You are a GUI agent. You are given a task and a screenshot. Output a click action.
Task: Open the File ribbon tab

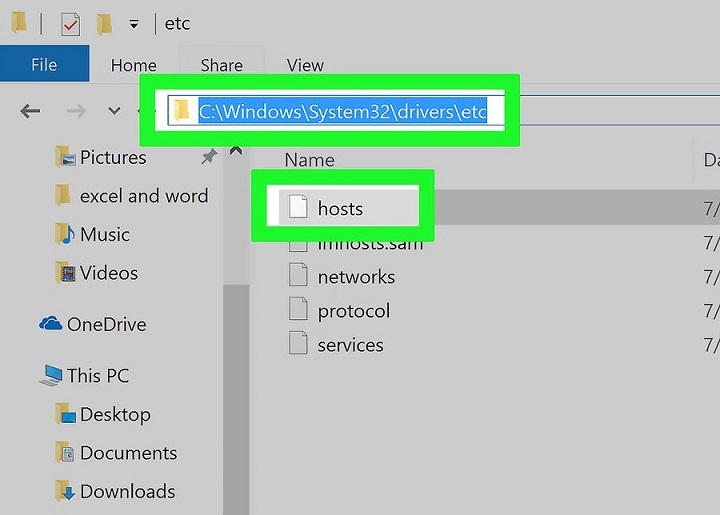44,64
